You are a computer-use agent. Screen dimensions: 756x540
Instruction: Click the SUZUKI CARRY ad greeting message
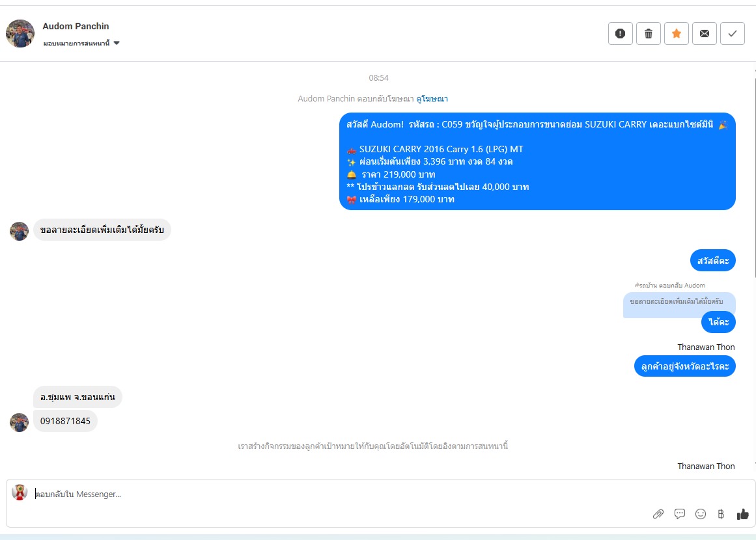pos(537,161)
